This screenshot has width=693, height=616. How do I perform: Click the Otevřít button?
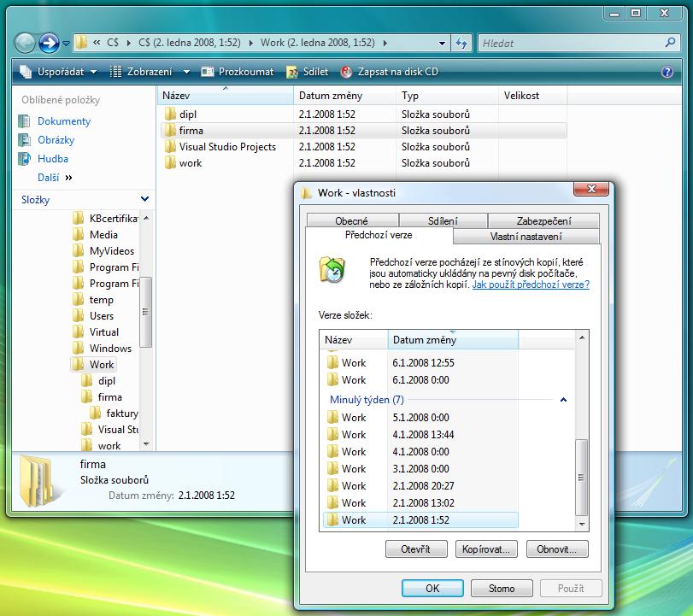point(416,549)
